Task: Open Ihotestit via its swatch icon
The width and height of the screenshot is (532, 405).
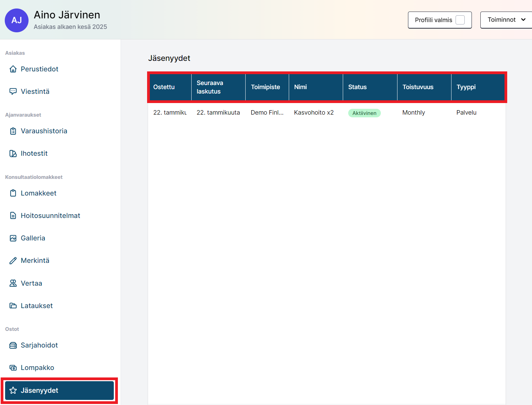Action: pyautogui.click(x=13, y=153)
